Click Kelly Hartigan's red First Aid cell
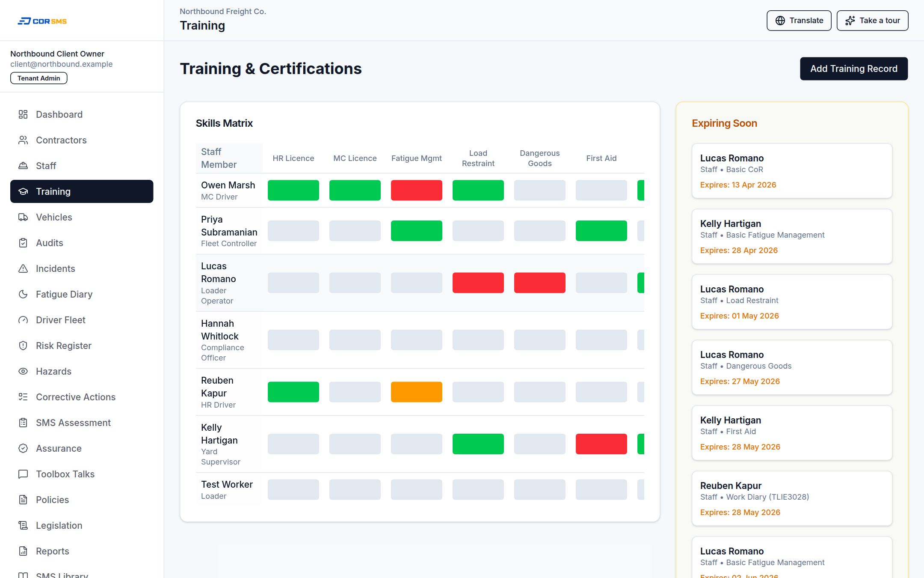 (601, 444)
